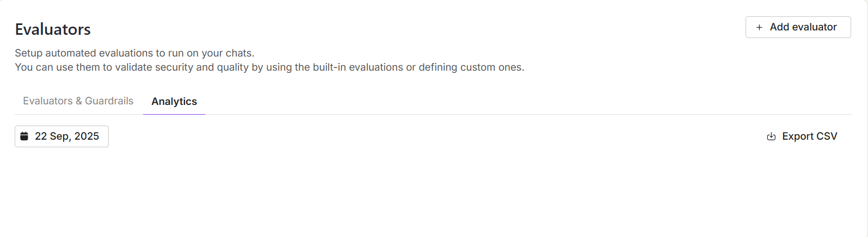Switch to Evaluators & Guardrails tab
Image resolution: width=868 pixels, height=237 pixels.
(x=78, y=101)
